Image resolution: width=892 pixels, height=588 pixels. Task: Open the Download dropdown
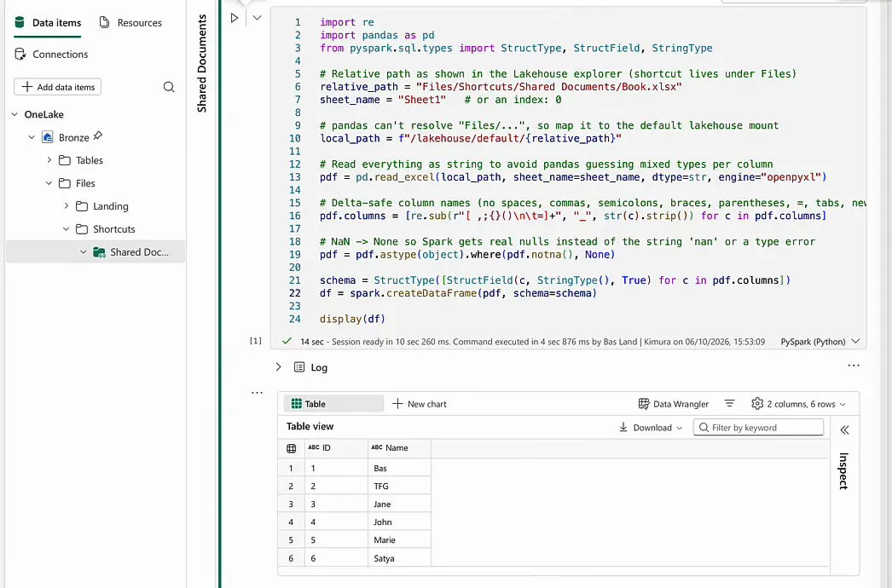650,428
